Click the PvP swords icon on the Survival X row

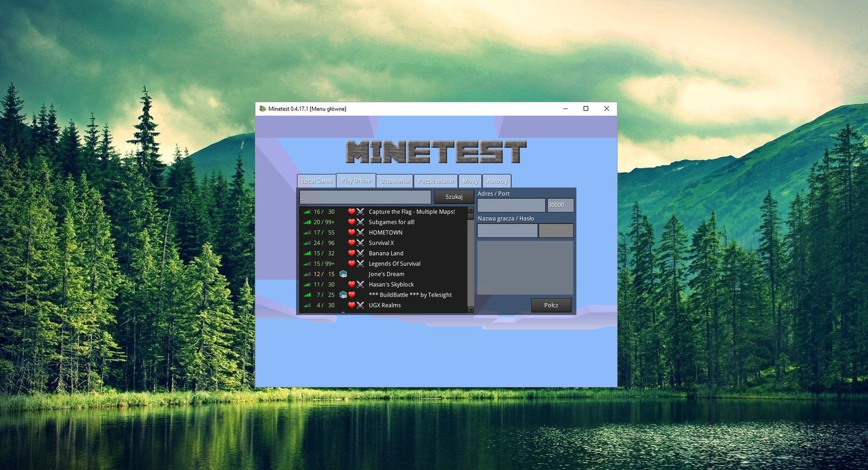(x=360, y=243)
